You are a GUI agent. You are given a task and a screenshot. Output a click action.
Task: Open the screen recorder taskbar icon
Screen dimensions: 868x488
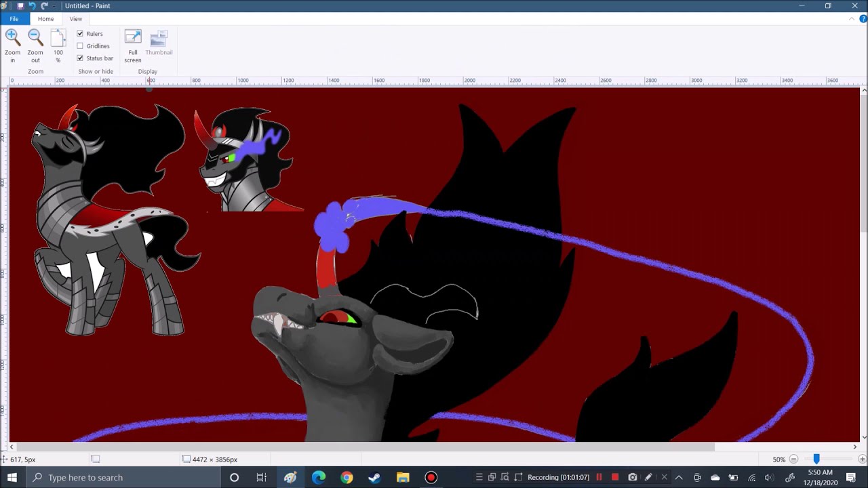point(431,477)
